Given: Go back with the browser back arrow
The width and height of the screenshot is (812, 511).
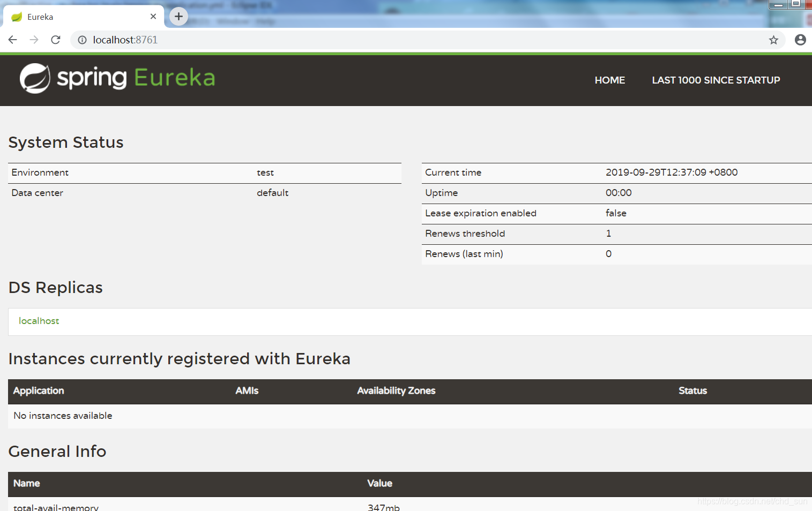Looking at the screenshot, I should (x=13, y=40).
